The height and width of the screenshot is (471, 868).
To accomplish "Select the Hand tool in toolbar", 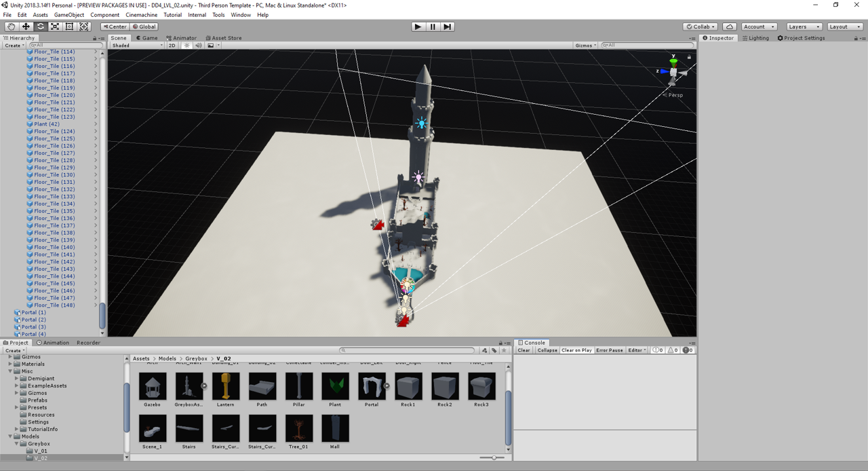I will pos(11,26).
